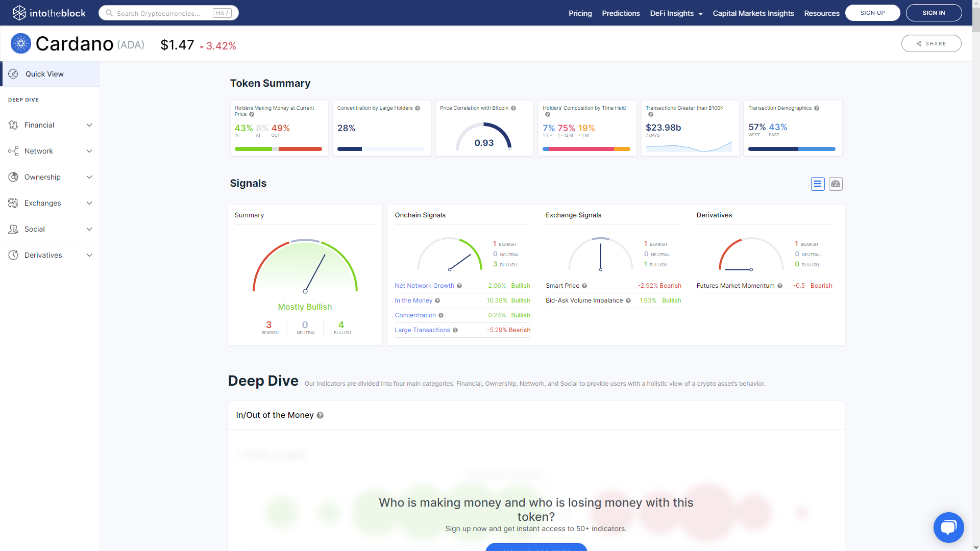
Task: Open the DeFi Insights dropdown menu
Action: [676, 13]
